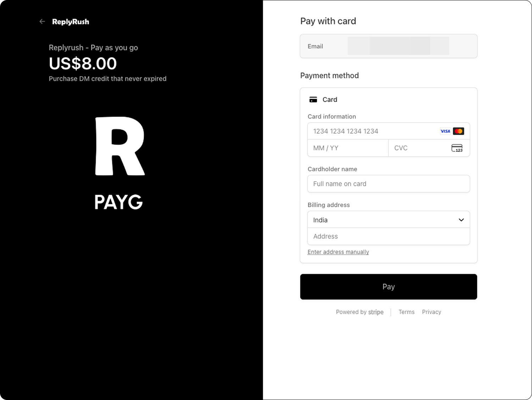Click the credit card icon beside Card

tap(313, 100)
